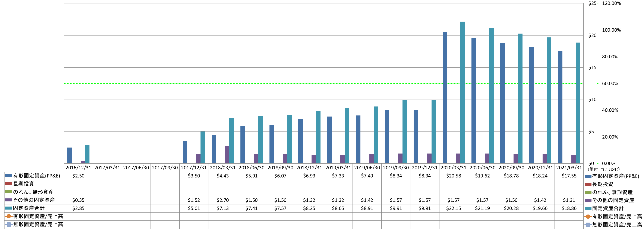Click the 60.00% percentage-axis label

[x=610, y=83]
